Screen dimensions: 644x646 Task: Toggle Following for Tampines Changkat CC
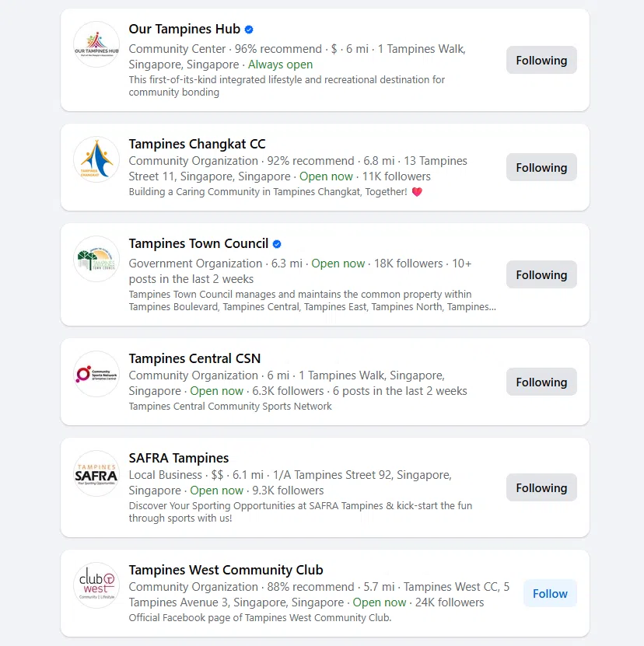tap(541, 167)
